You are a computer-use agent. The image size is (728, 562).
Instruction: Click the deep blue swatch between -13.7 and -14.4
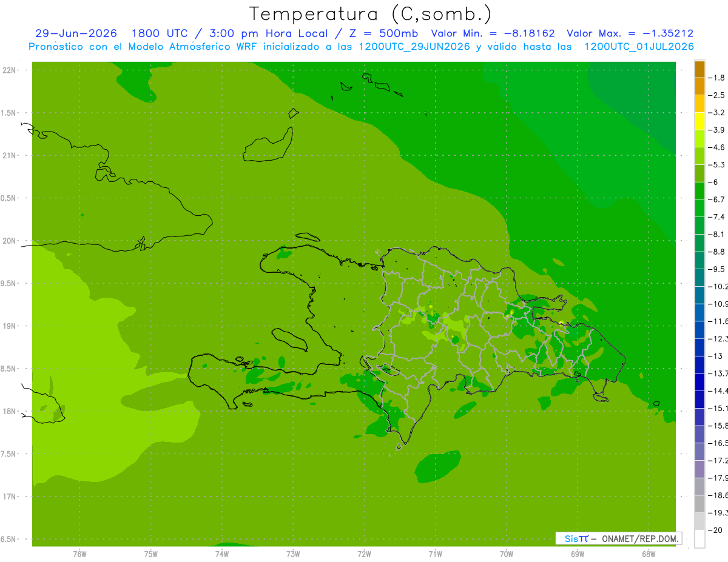[x=699, y=382]
